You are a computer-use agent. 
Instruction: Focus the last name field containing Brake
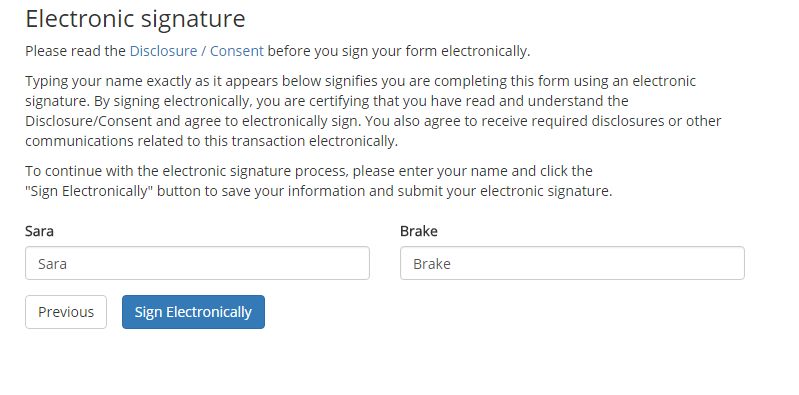coord(572,263)
